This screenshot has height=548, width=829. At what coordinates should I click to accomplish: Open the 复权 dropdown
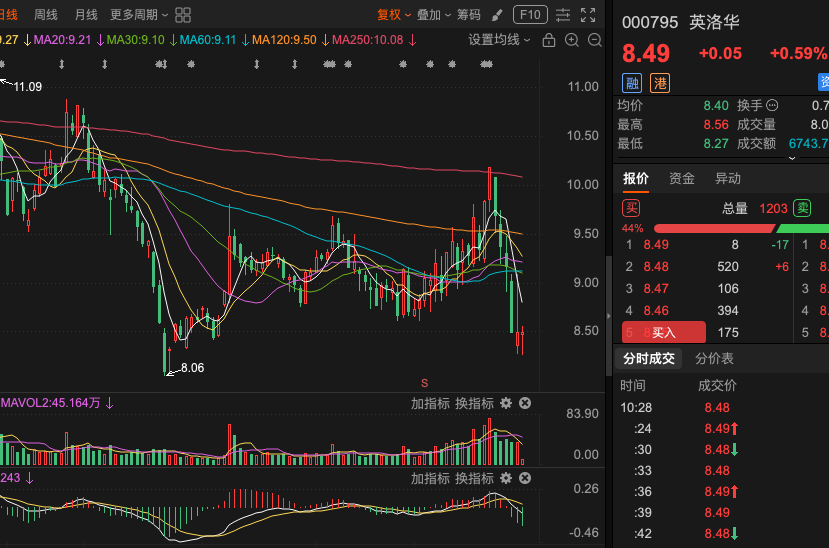coord(394,15)
